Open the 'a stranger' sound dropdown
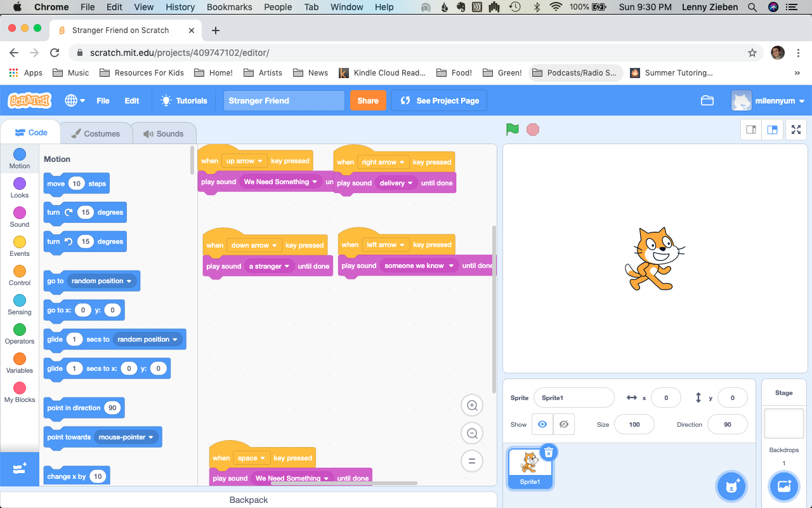The height and width of the screenshot is (508, 812). [x=270, y=266]
